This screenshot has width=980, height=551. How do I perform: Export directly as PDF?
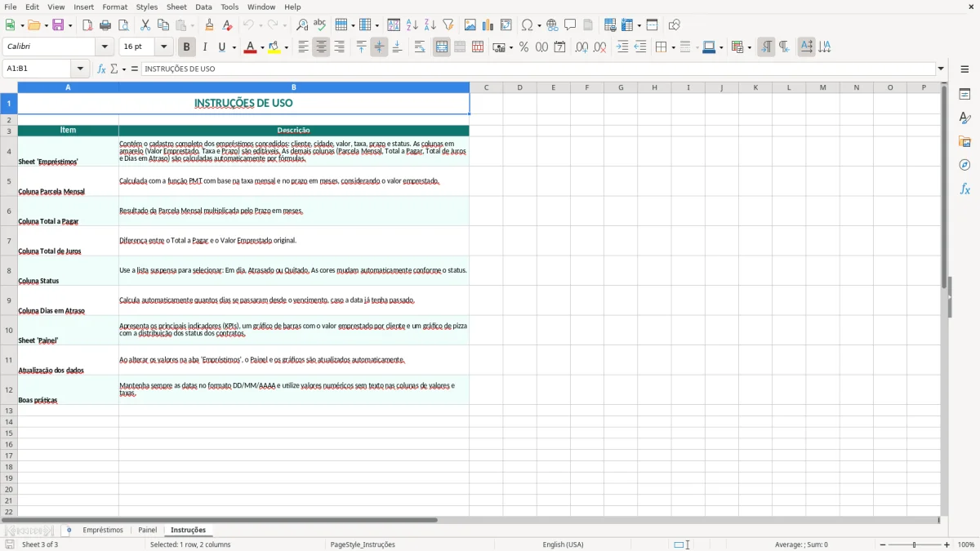(87, 25)
